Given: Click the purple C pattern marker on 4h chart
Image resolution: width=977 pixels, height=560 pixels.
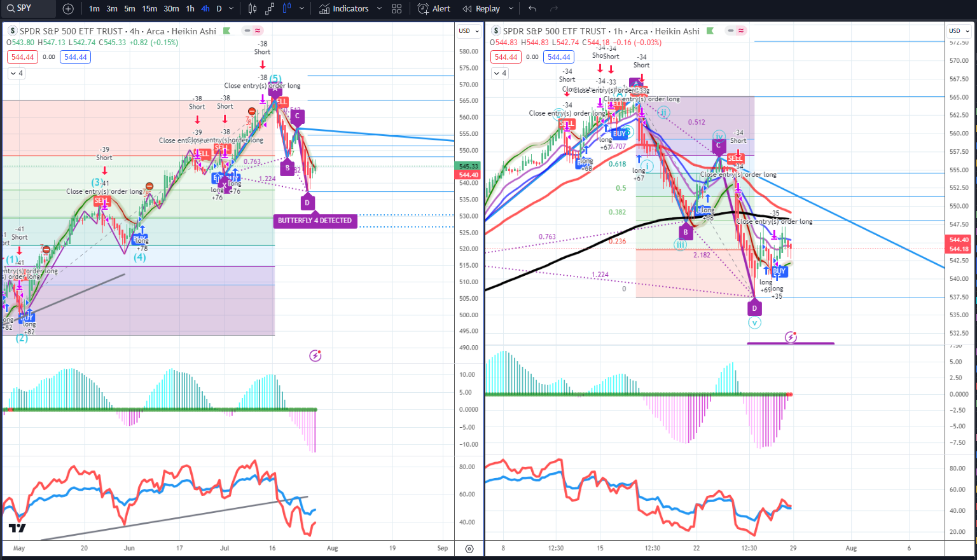Looking at the screenshot, I should (x=297, y=116).
